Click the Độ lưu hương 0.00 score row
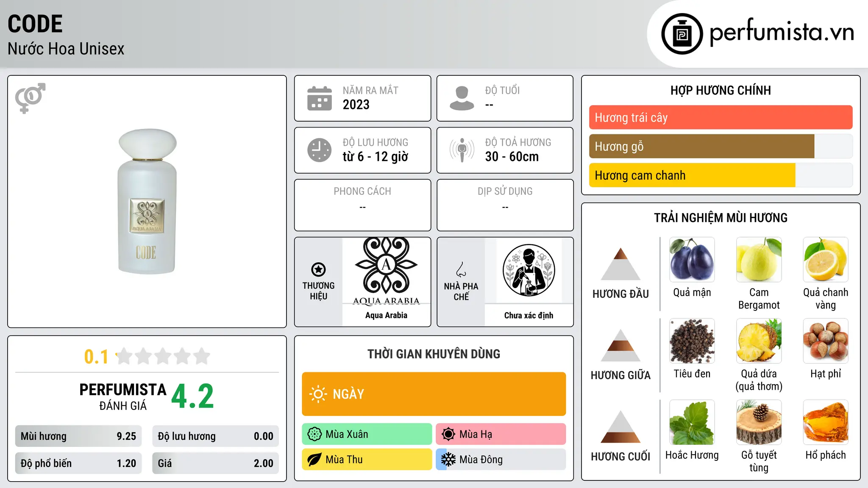 tap(215, 436)
